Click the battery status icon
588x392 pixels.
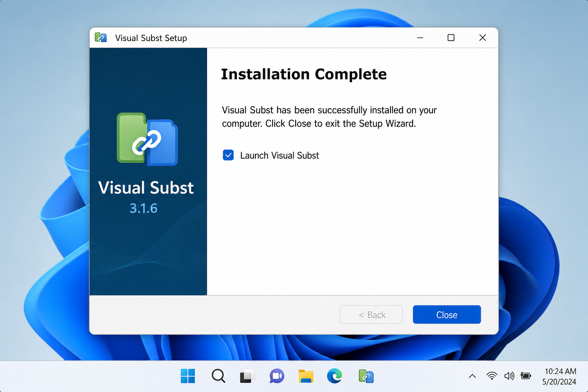[526, 376]
